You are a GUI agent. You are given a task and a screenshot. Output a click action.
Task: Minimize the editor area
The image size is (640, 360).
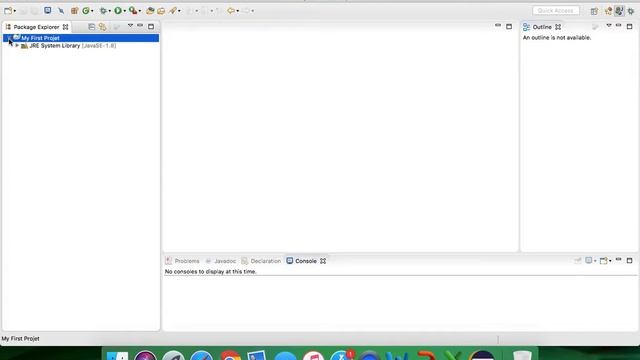[498, 26]
